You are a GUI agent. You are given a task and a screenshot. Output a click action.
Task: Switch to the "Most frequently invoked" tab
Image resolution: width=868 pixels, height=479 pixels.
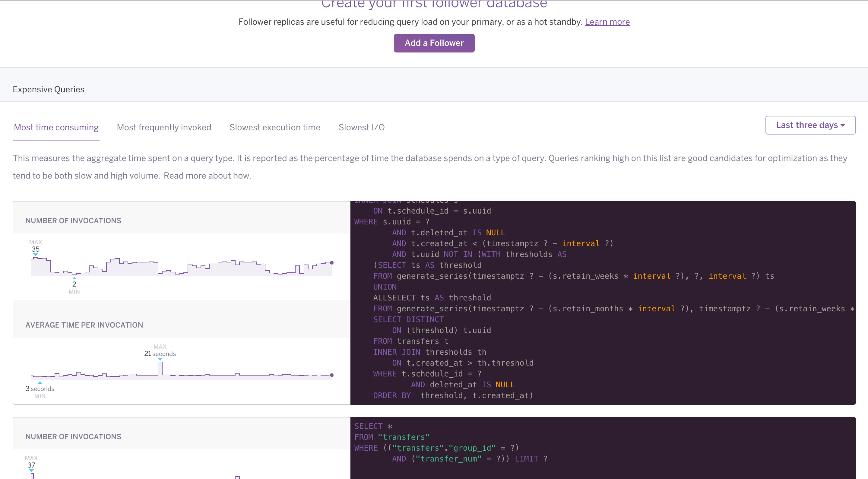164,127
